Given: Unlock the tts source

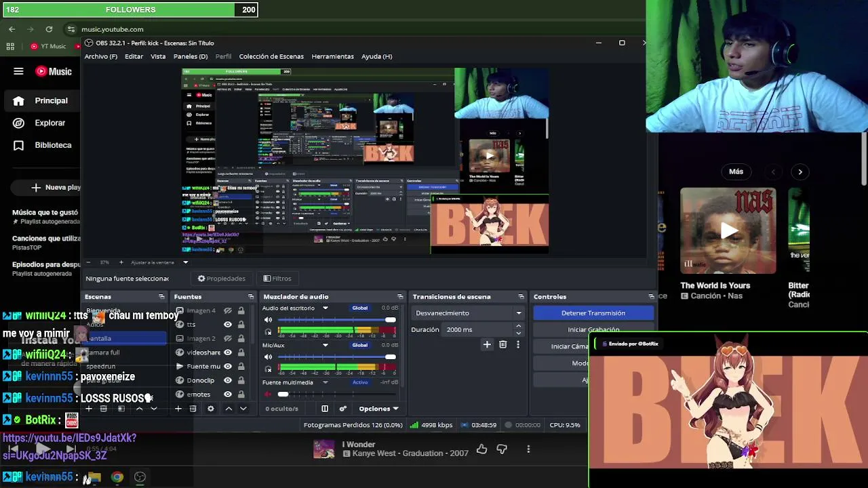Looking at the screenshot, I should [241, 325].
